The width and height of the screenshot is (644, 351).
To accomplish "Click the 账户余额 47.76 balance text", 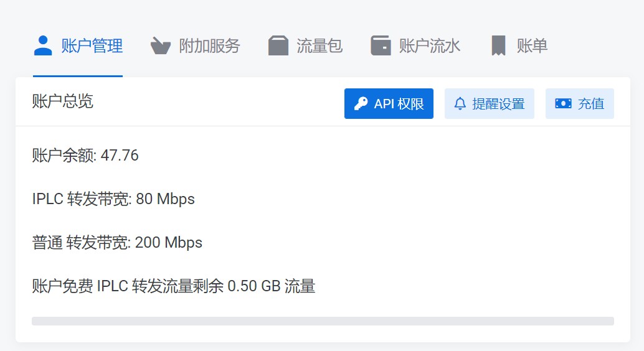I will (85, 156).
